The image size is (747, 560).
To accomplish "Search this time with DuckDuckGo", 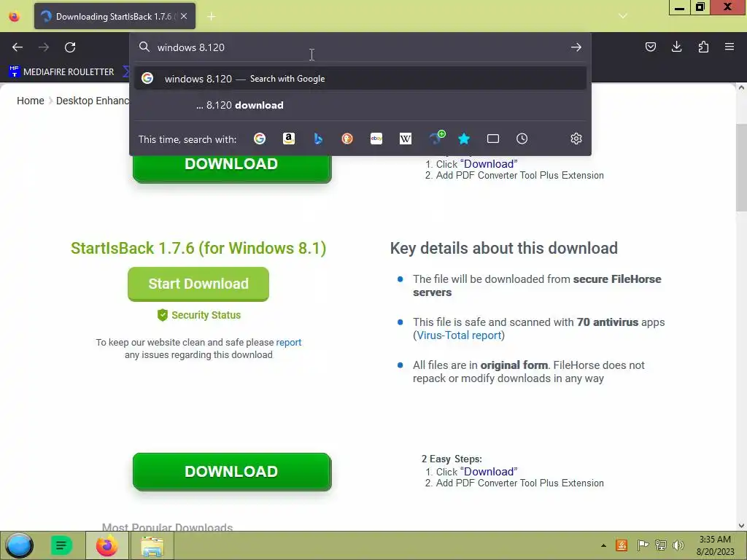I will point(347,139).
